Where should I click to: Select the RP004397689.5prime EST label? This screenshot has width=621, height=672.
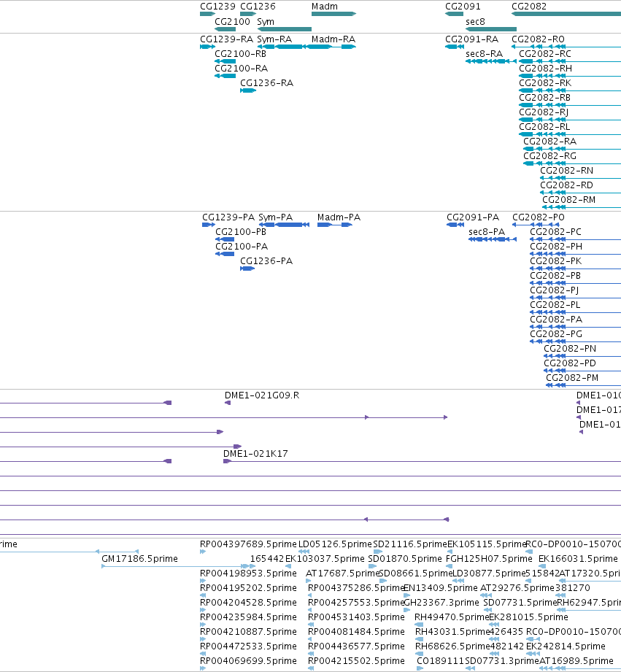[248, 544]
